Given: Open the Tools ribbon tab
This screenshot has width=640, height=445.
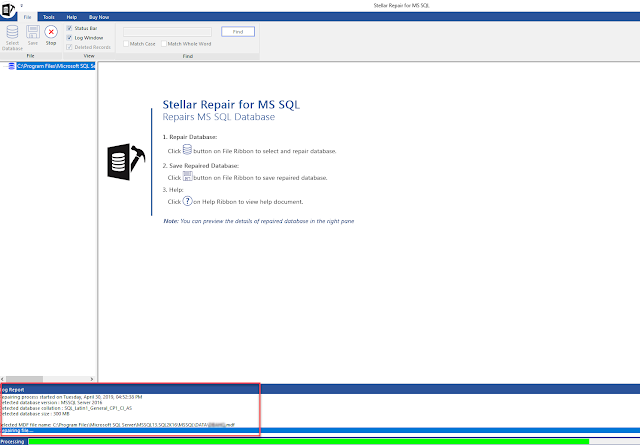Looking at the screenshot, I should click(x=49, y=17).
